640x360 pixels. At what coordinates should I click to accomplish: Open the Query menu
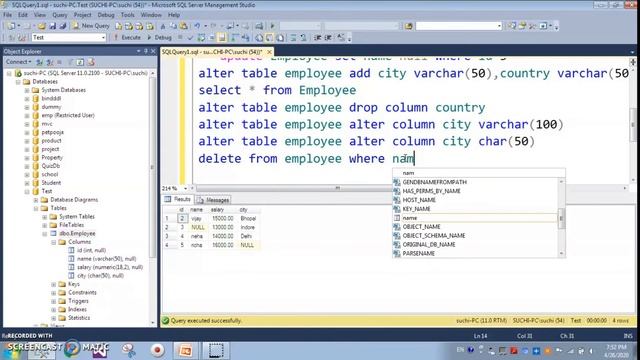pyautogui.click(x=60, y=15)
